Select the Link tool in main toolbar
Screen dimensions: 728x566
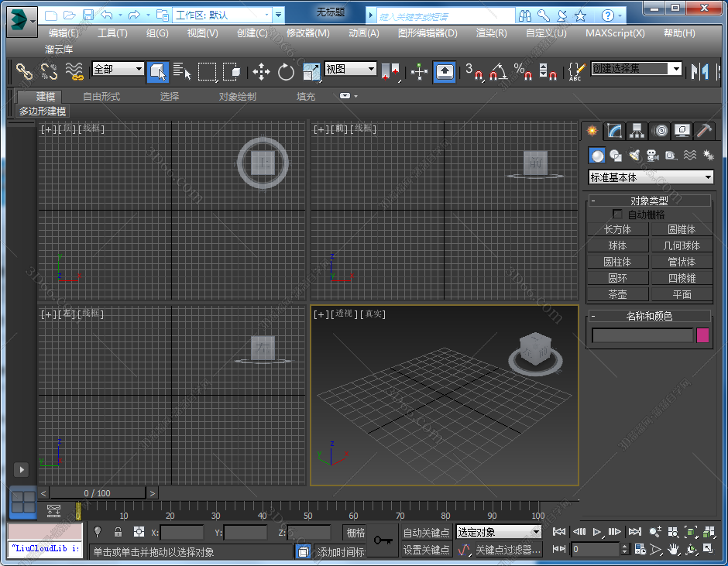pyautogui.click(x=24, y=72)
